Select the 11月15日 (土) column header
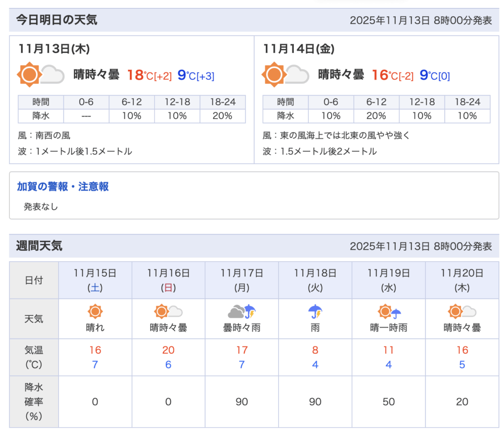This screenshot has width=504, height=433. click(95, 280)
